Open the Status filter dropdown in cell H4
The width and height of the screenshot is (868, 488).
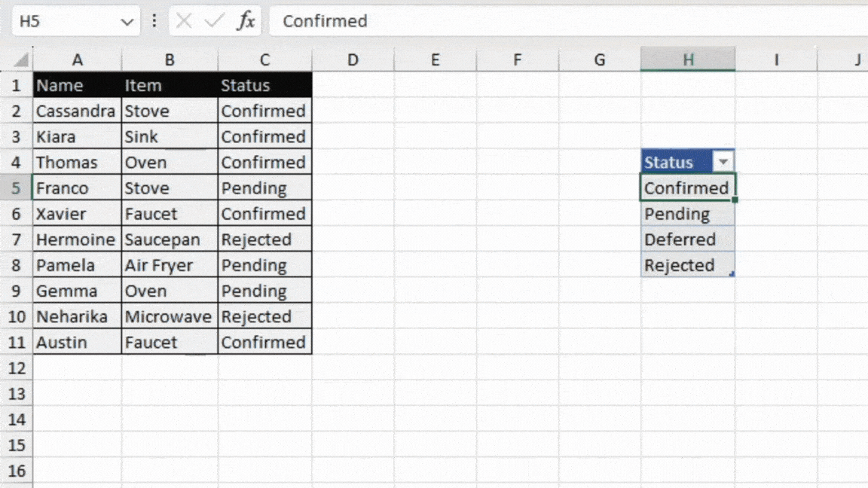coord(723,161)
